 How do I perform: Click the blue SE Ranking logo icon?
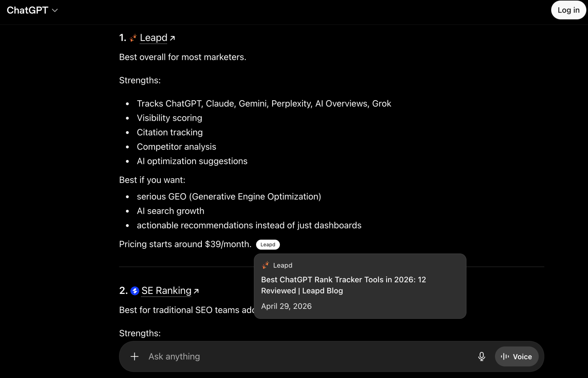(x=135, y=291)
